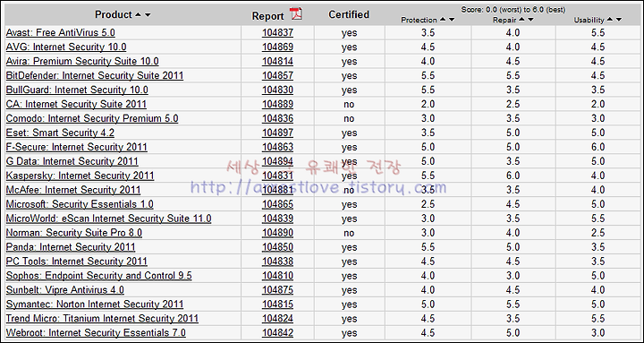Open report 104839 for MicroWorld
The image size is (644, 343).
pyautogui.click(x=277, y=219)
